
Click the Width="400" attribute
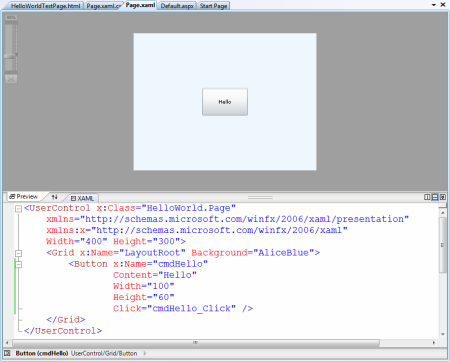tap(77, 241)
